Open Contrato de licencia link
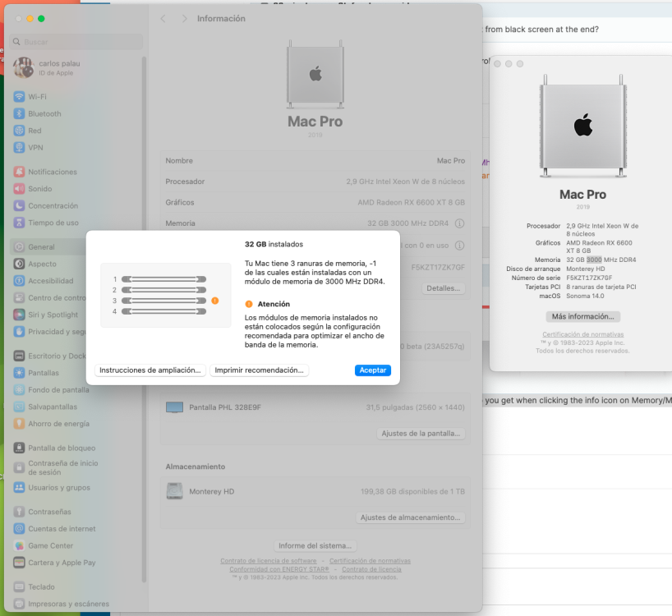 point(371,569)
